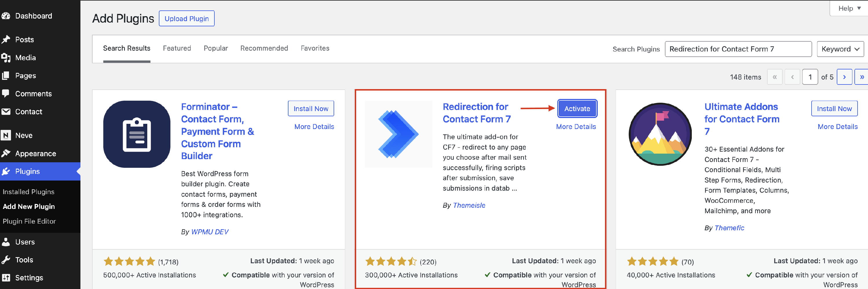868x289 pixels.
Task: Click the Appearance paintbrush icon
Action: 6,154
